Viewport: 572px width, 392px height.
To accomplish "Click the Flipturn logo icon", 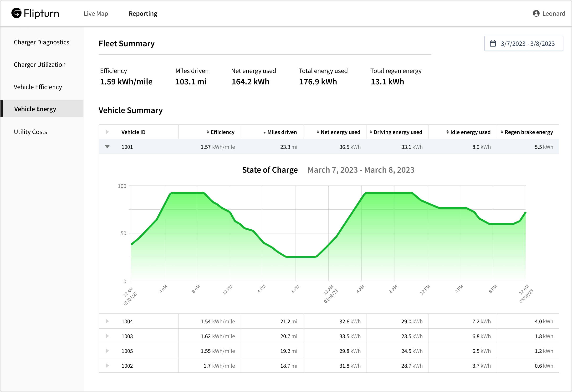I will 16,13.
